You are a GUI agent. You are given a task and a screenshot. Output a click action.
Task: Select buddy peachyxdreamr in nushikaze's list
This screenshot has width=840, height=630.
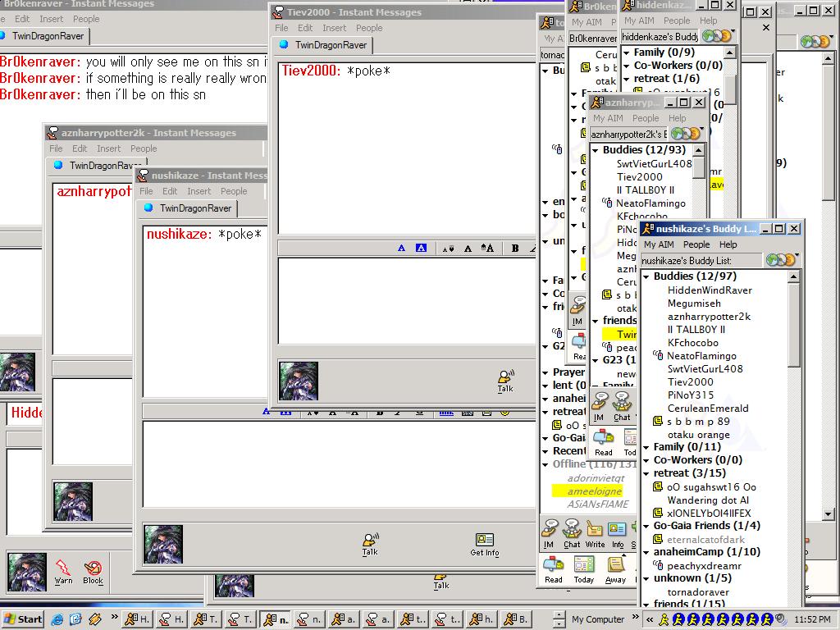pyautogui.click(x=704, y=566)
